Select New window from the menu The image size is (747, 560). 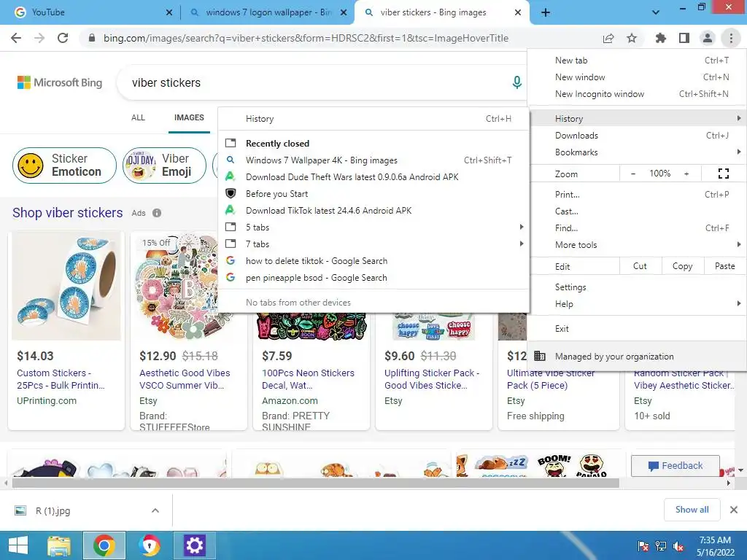coord(638,77)
